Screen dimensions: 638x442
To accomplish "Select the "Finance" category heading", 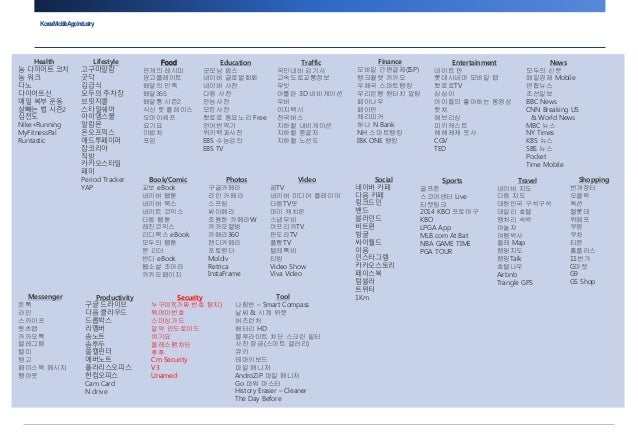I will [390, 61].
